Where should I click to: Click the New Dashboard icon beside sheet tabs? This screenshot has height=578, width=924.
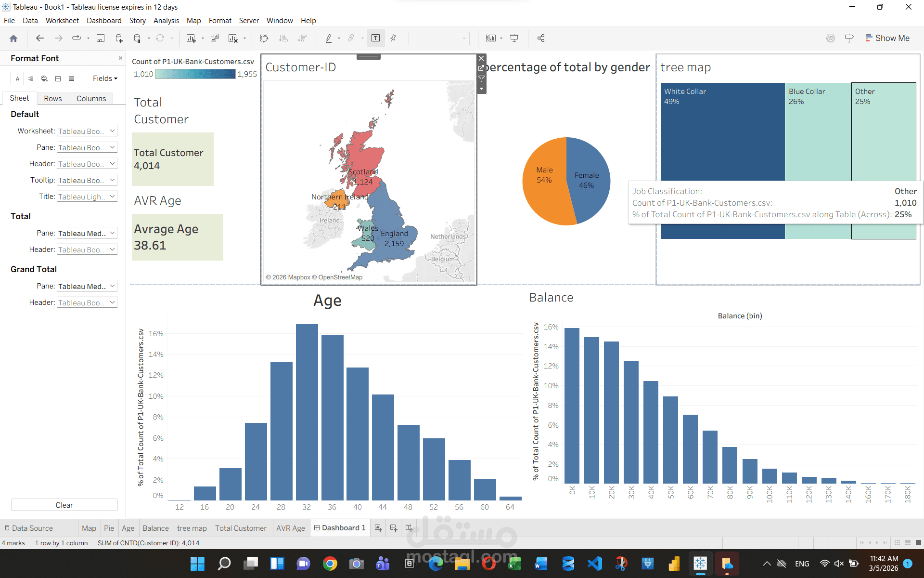[394, 528]
